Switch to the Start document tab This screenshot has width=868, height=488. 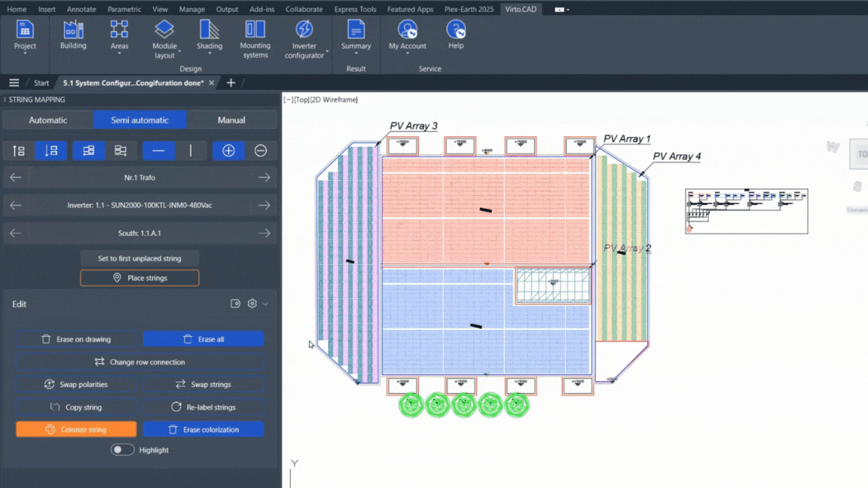(41, 83)
